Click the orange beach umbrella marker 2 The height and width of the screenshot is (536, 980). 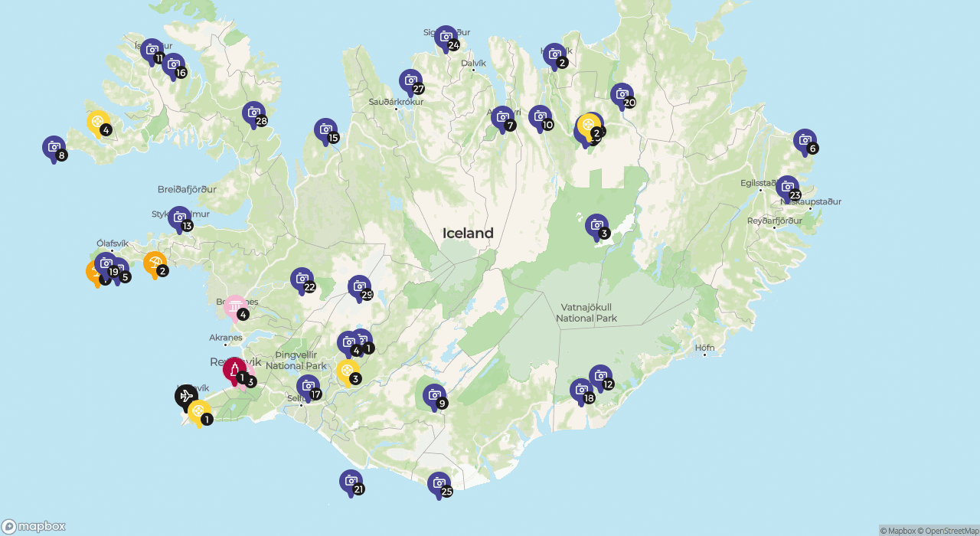pos(155,263)
